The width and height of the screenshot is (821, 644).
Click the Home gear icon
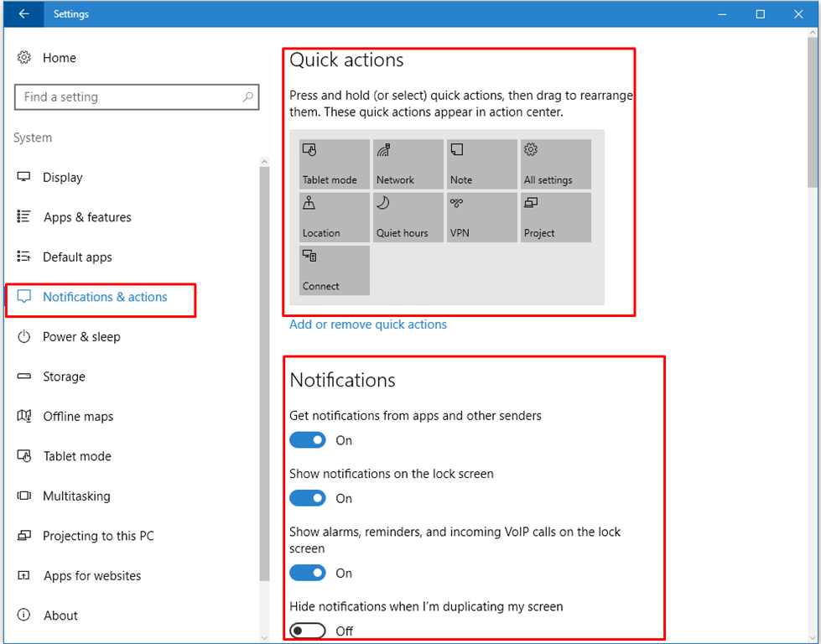coord(24,57)
